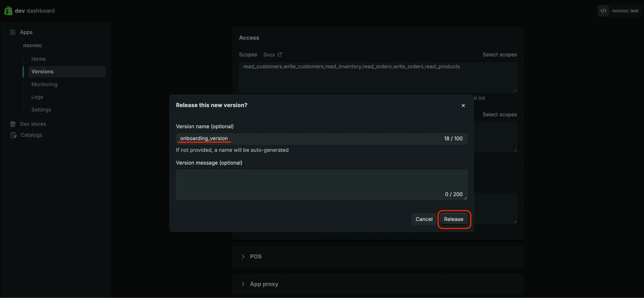Click the Version message (optional) label

pos(209,163)
